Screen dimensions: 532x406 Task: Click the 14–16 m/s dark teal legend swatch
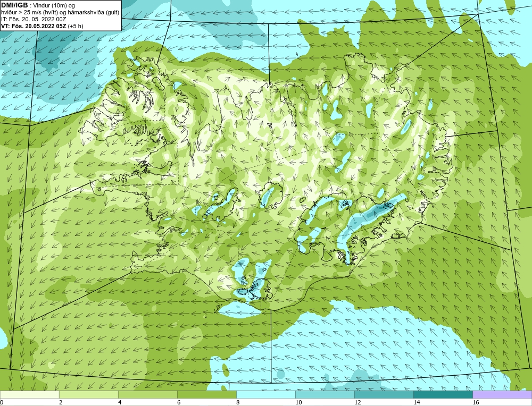click(x=443, y=394)
